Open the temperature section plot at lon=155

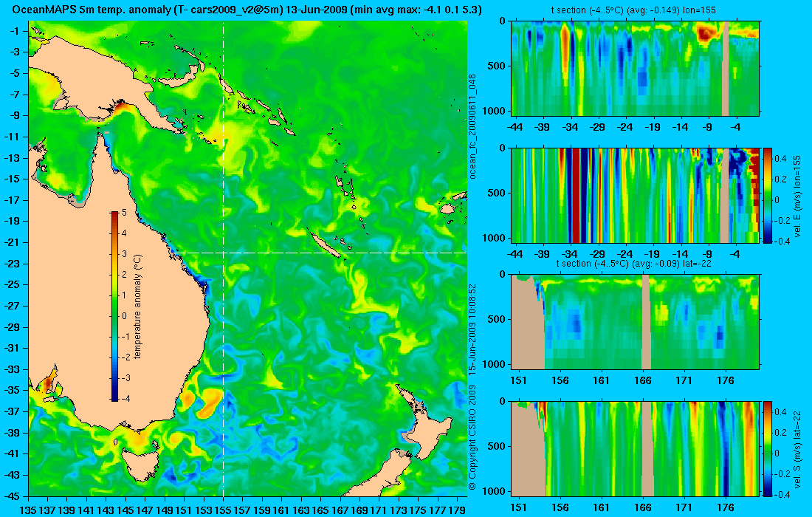pyautogui.click(x=636, y=69)
